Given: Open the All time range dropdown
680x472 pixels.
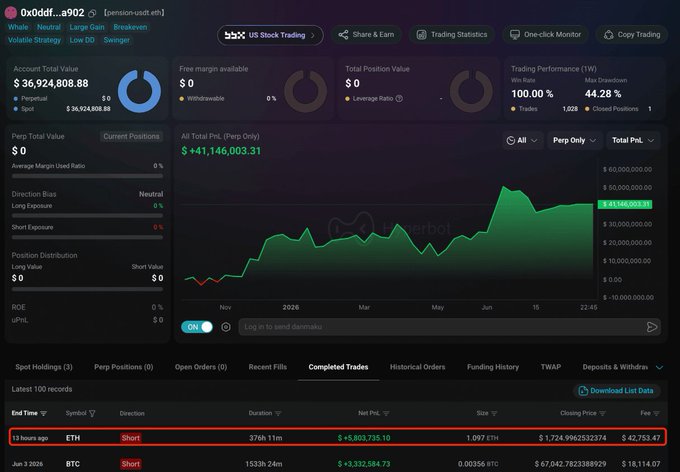Looking at the screenshot, I should click(x=523, y=140).
